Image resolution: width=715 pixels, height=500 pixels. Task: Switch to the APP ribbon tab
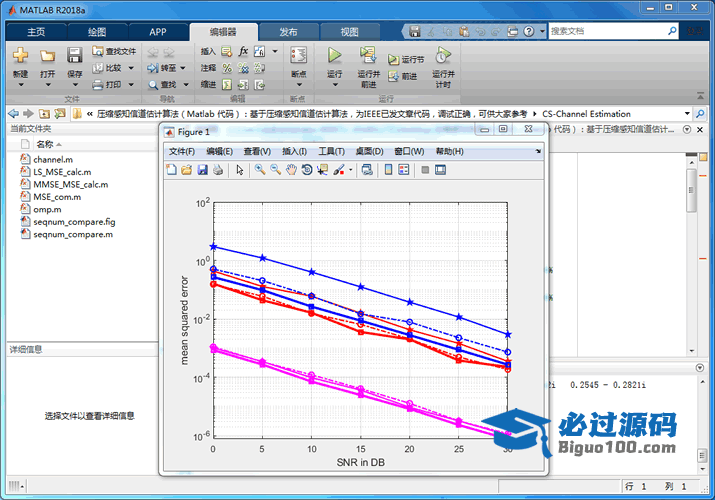[158, 32]
